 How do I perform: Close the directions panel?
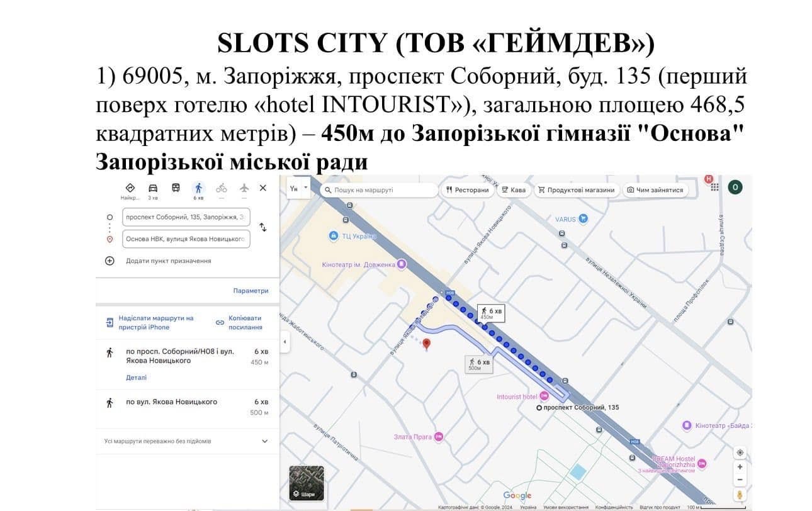[x=263, y=188]
